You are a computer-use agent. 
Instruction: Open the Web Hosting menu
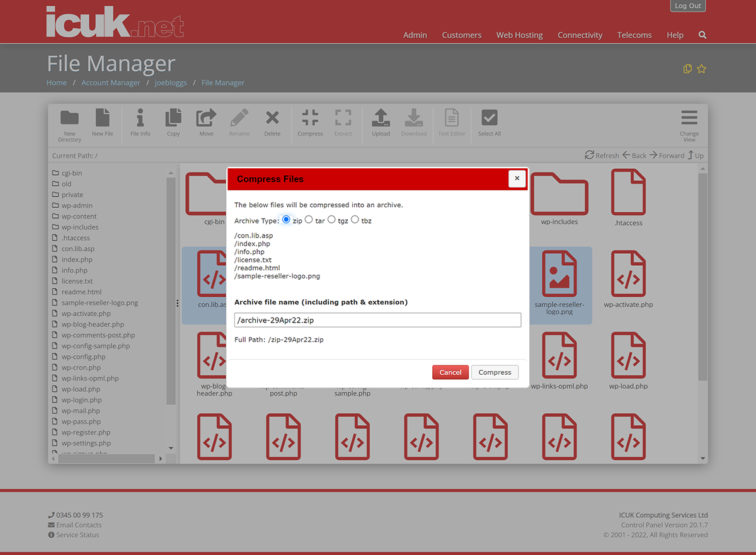coord(519,35)
